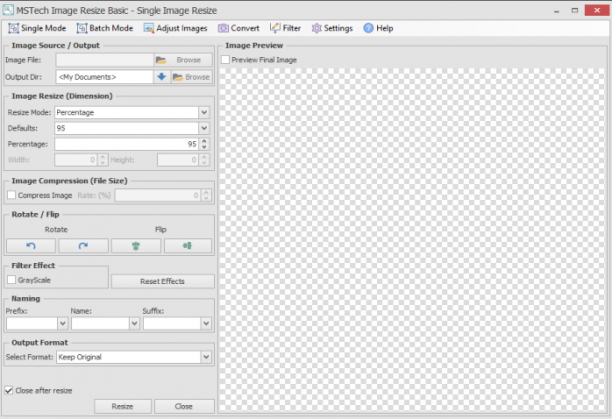Minimize the application window
612x419 pixels.
click(556, 11)
